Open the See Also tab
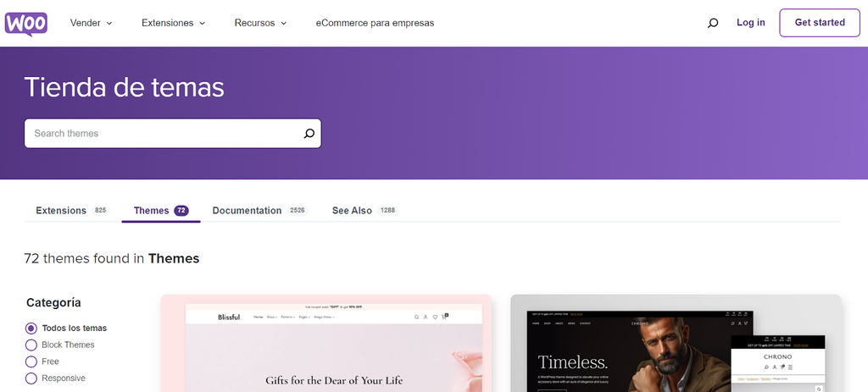This screenshot has height=392, width=868. [x=364, y=211]
